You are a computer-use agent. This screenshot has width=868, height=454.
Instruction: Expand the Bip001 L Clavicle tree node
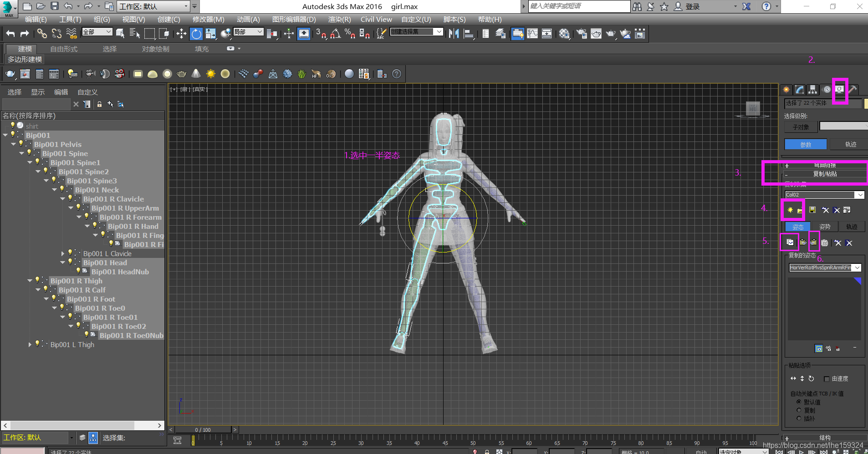(x=63, y=253)
